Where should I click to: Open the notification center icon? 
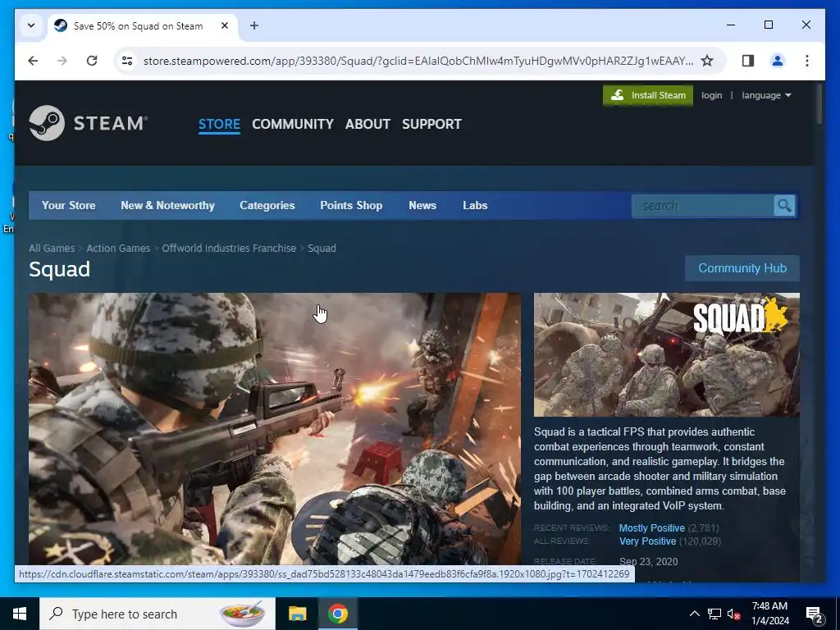coord(814,614)
